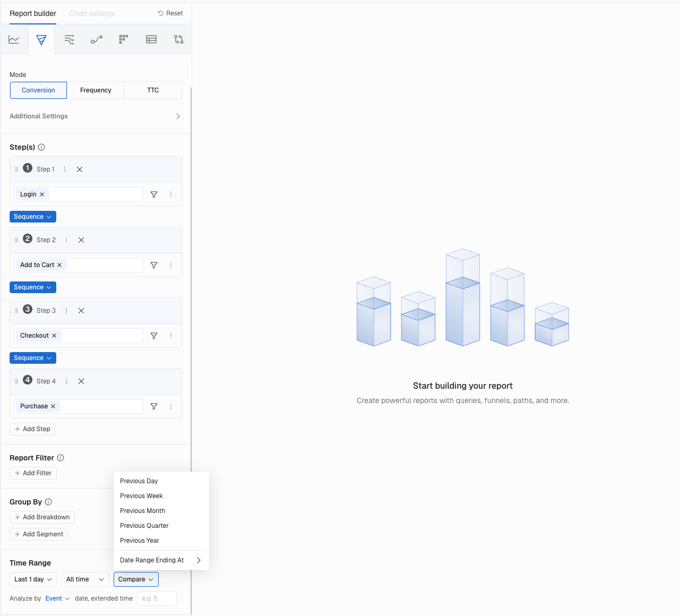Open kebab menu beside Checkout event row
Image resolution: width=680 pixels, height=616 pixels.
[171, 336]
